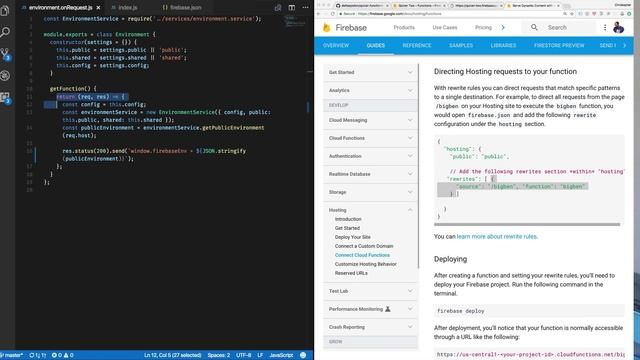The height and width of the screenshot is (360, 640).
Task: Change the JavaScript language mode
Action: (x=281, y=356)
